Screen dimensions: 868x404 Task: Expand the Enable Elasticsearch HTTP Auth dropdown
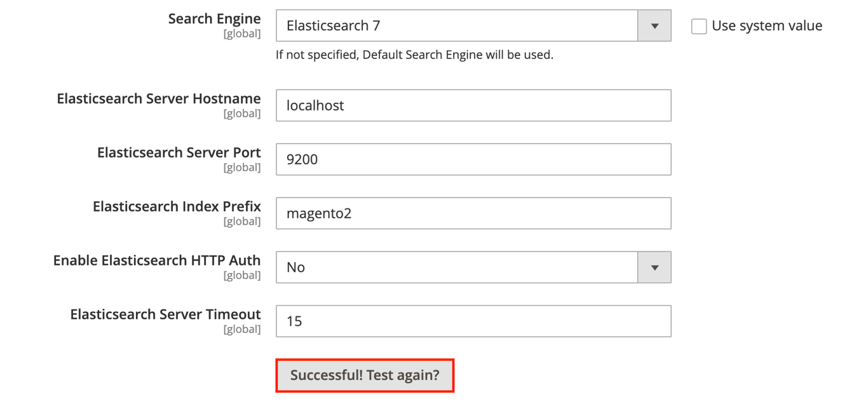654,267
